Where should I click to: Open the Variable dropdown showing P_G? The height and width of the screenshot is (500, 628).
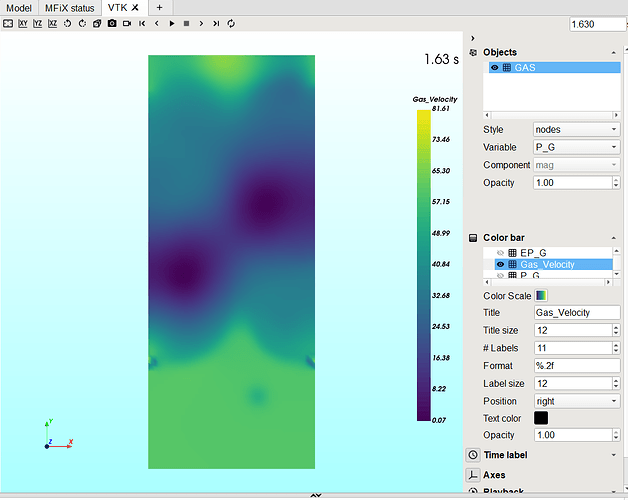(x=576, y=147)
